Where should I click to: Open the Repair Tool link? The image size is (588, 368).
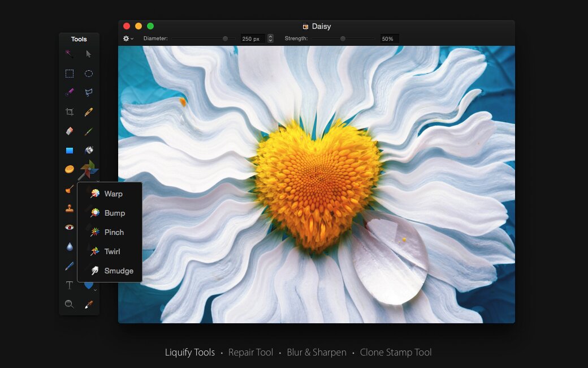click(250, 352)
